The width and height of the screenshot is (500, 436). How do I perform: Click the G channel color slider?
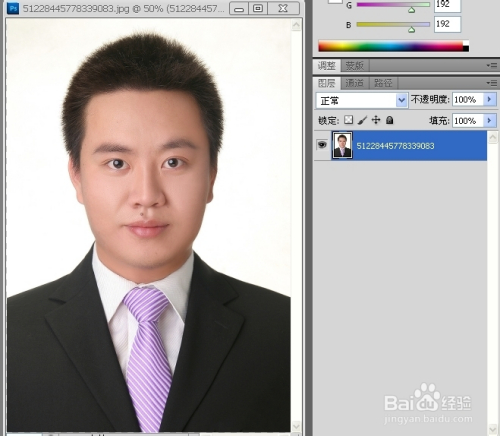(x=393, y=5)
